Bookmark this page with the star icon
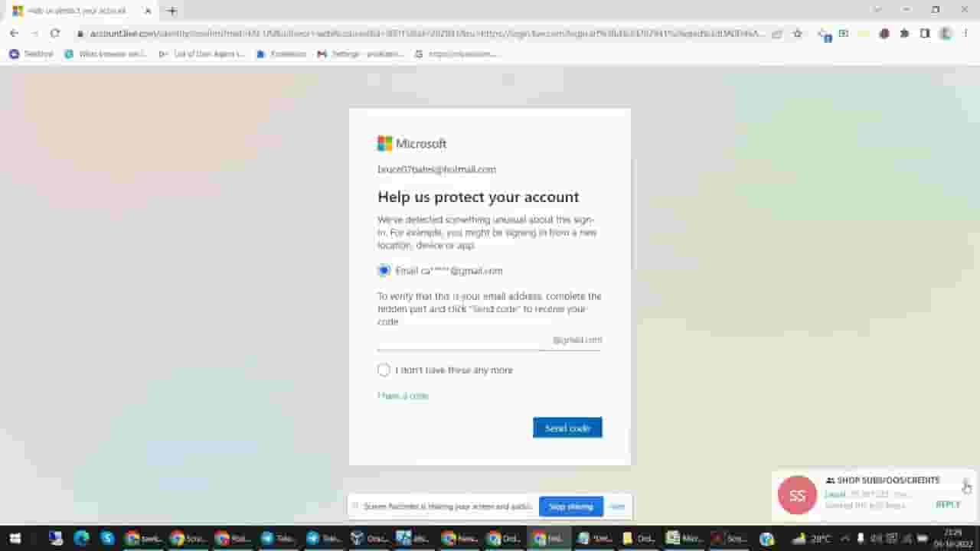The height and width of the screenshot is (551, 980). (x=798, y=34)
